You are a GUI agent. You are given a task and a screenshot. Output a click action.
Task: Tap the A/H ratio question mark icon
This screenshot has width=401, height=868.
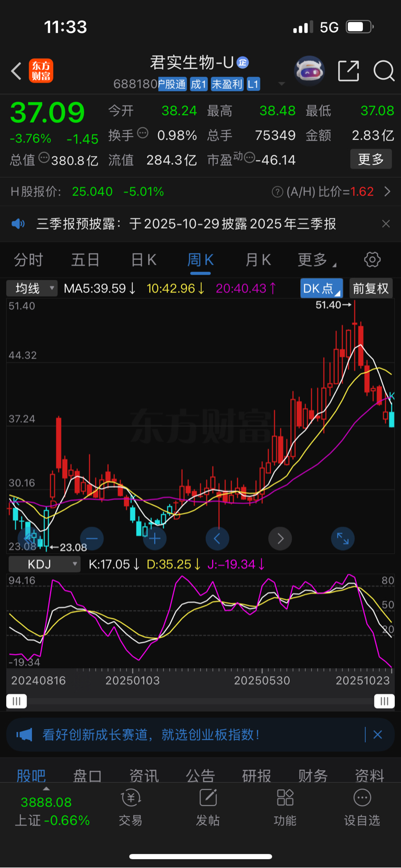tap(278, 192)
